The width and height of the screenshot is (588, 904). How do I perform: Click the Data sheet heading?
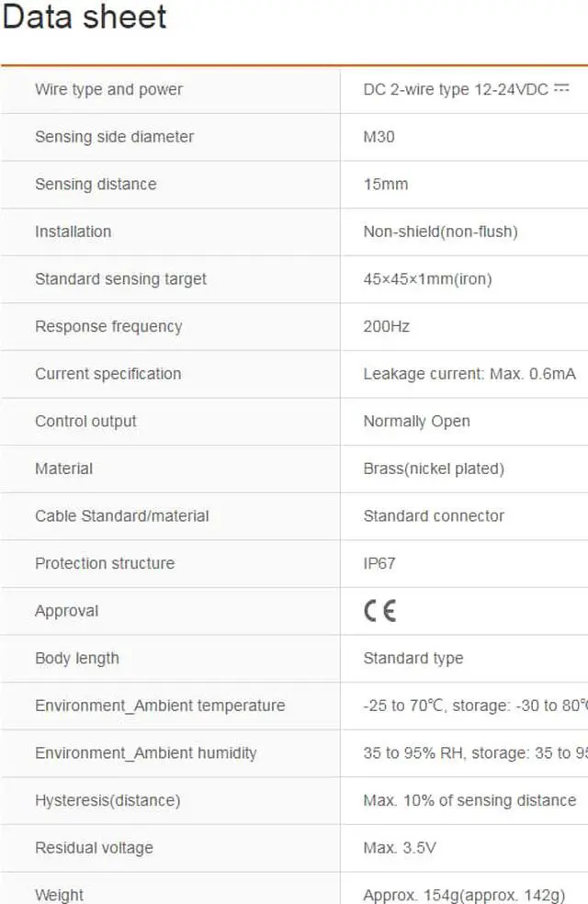click(x=85, y=17)
